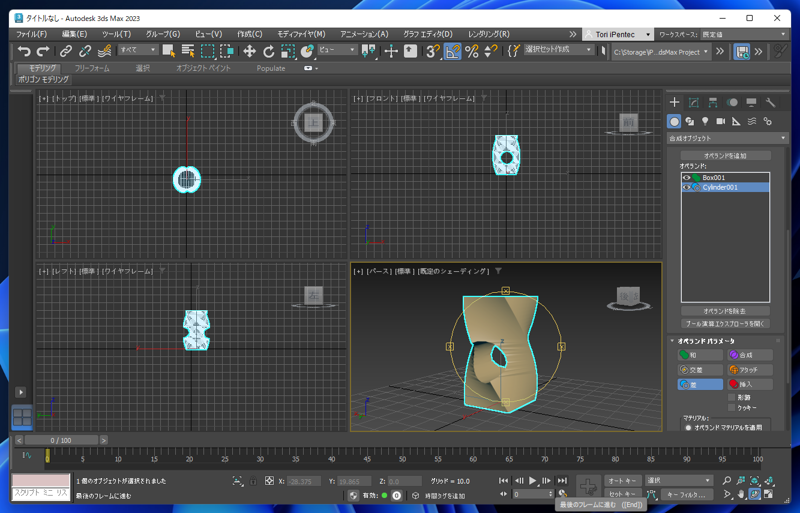Open the モディファイヤ(M) menu
The image size is (800, 513).
pos(302,34)
